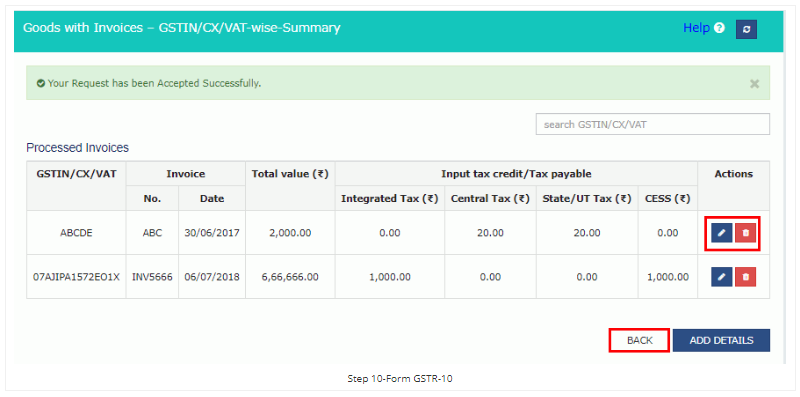This screenshot has width=800, height=397.
Task: Edit the INV5666 invoice row
Action: (721, 277)
